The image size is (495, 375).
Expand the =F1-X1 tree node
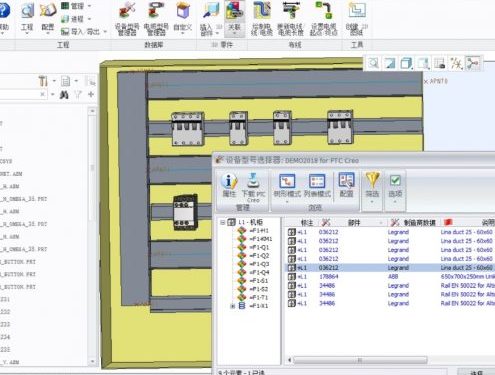point(233,306)
